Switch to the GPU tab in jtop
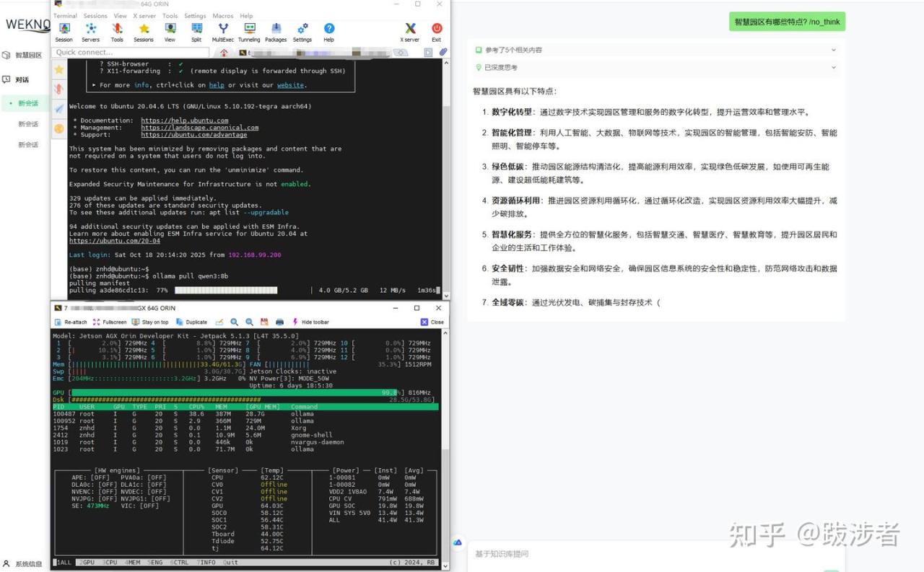This screenshot has width=924, height=572. (x=87, y=563)
